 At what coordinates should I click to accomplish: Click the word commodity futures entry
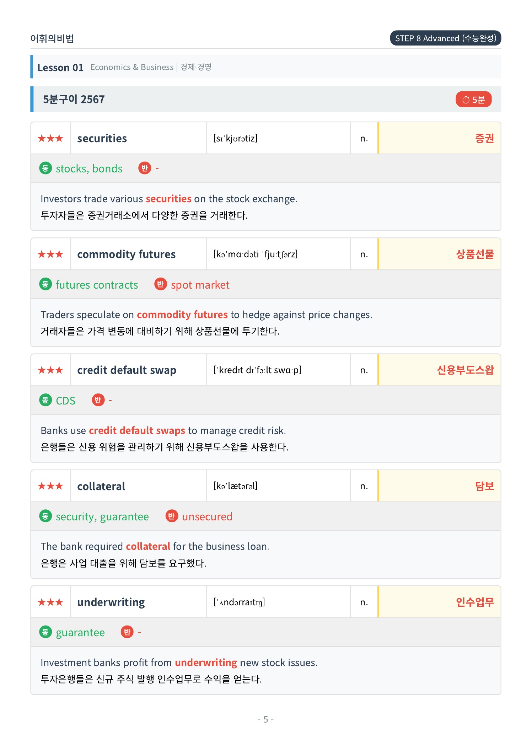click(x=126, y=254)
